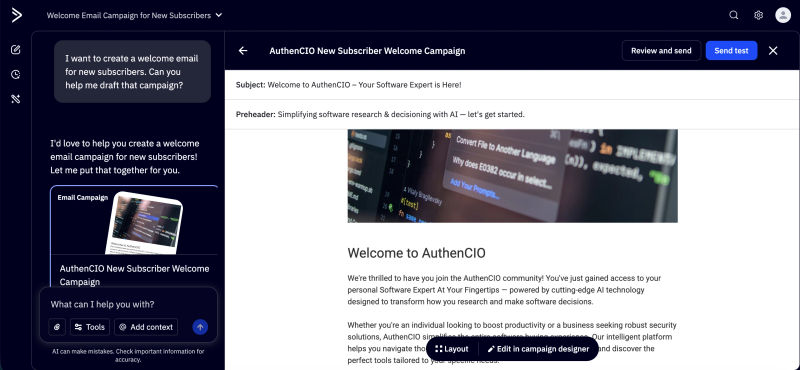
Task: Open the user profile avatar
Action: [783, 15]
